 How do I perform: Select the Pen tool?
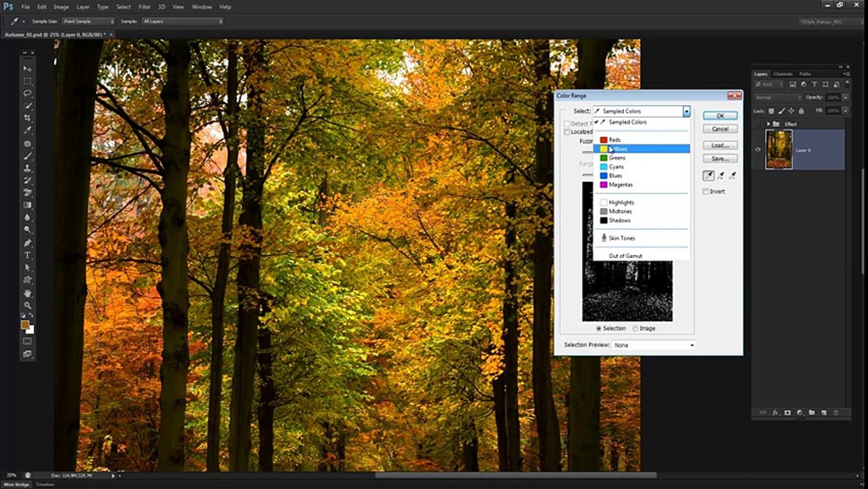tap(28, 242)
